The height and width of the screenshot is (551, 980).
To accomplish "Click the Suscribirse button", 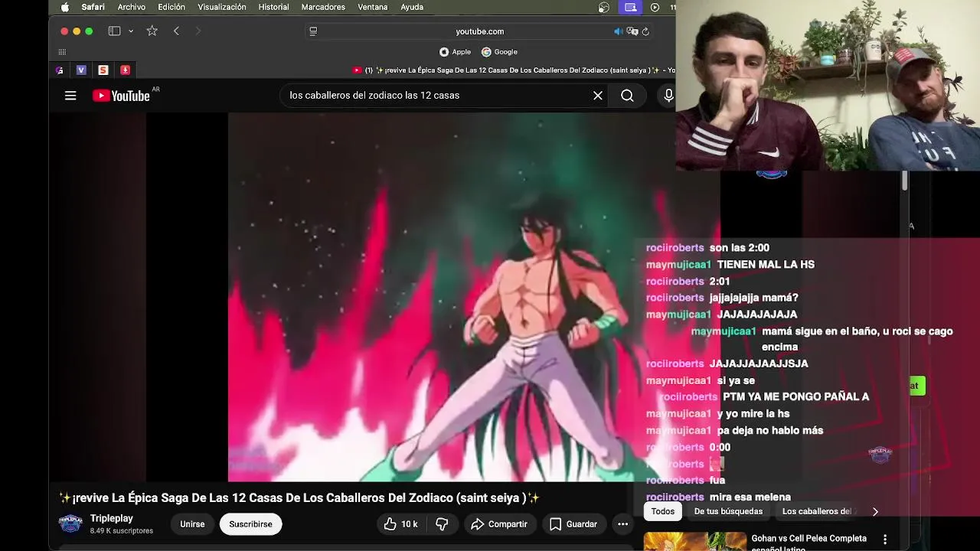I will pos(250,524).
